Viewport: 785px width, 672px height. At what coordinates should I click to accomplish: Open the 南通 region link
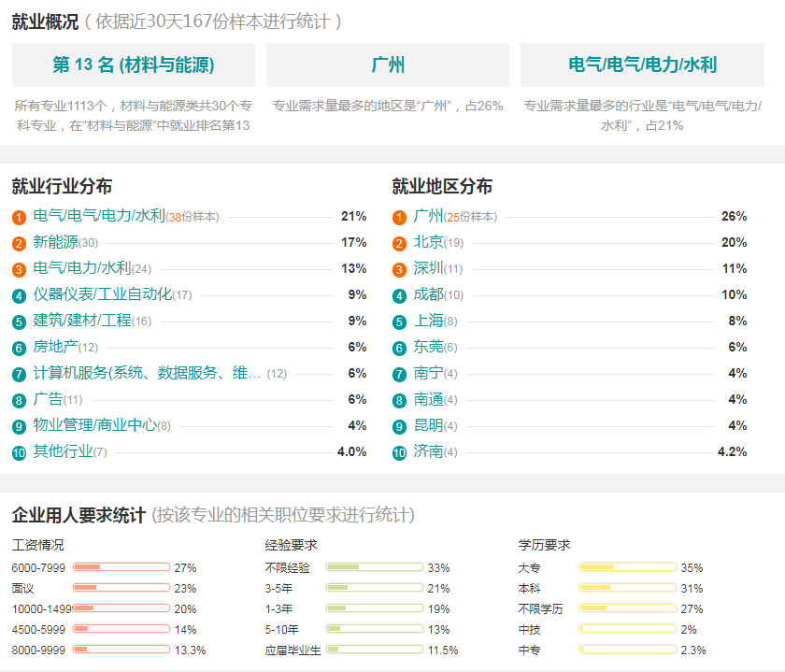click(x=429, y=399)
